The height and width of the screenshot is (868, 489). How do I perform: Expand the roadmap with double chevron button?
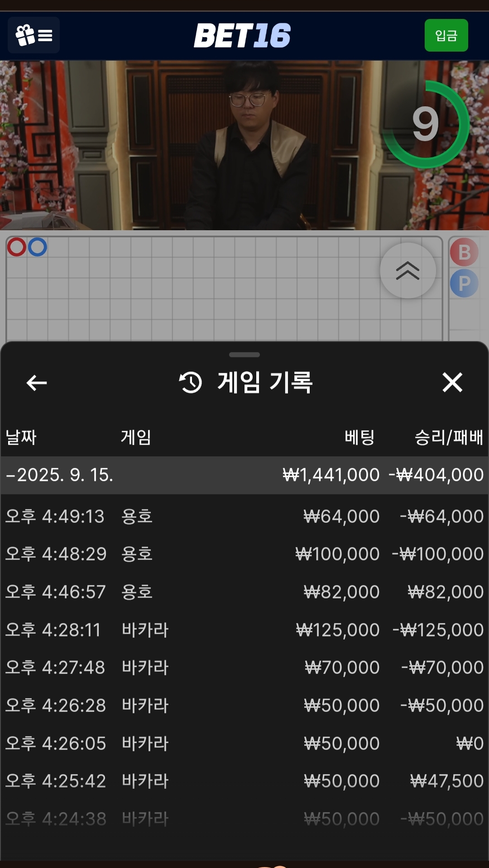(407, 270)
